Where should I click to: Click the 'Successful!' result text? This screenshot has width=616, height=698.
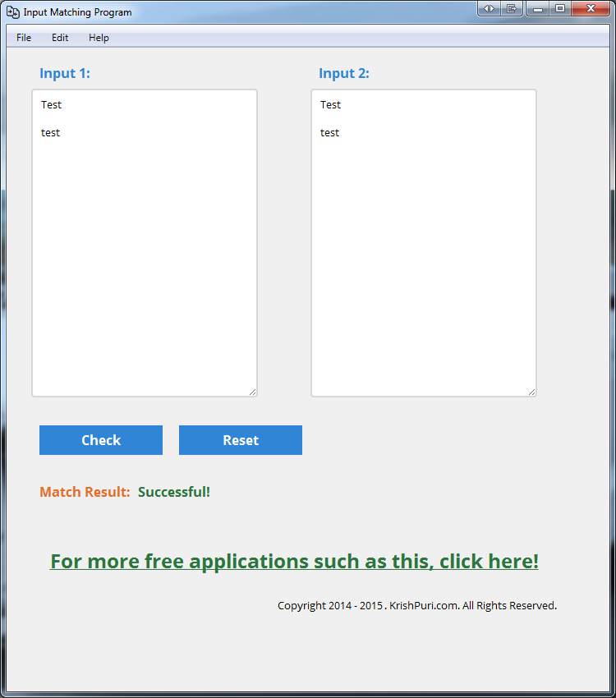pos(174,492)
